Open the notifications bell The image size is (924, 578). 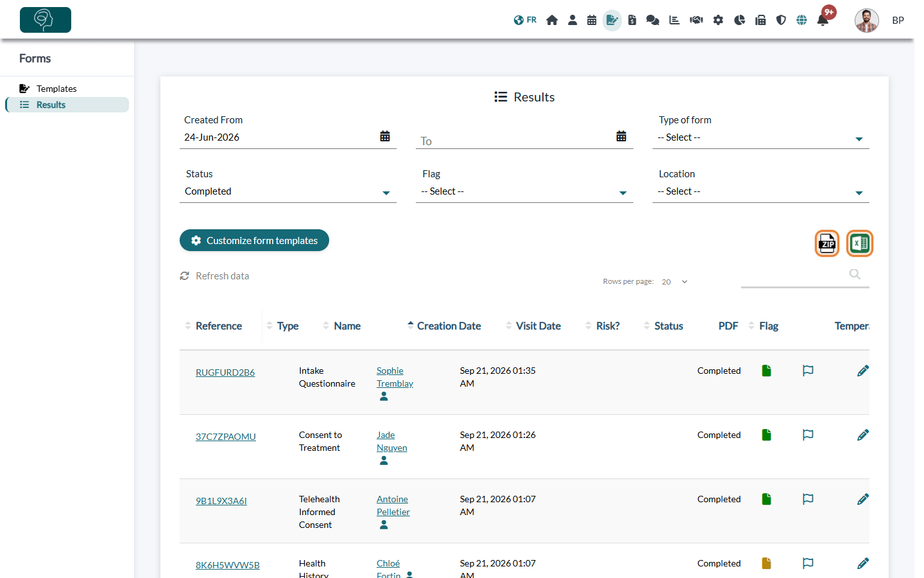823,20
